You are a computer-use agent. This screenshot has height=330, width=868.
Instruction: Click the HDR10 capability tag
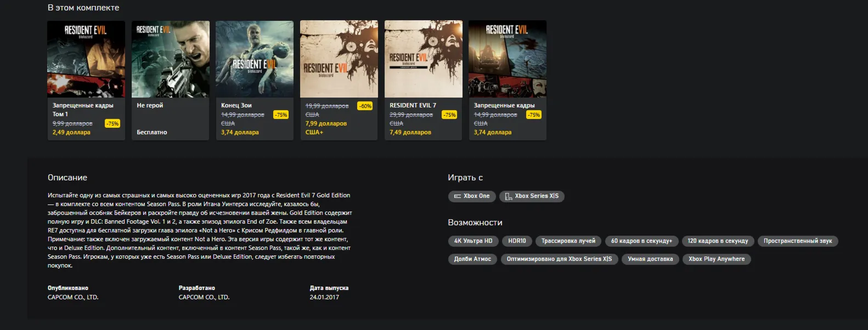(x=517, y=241)
